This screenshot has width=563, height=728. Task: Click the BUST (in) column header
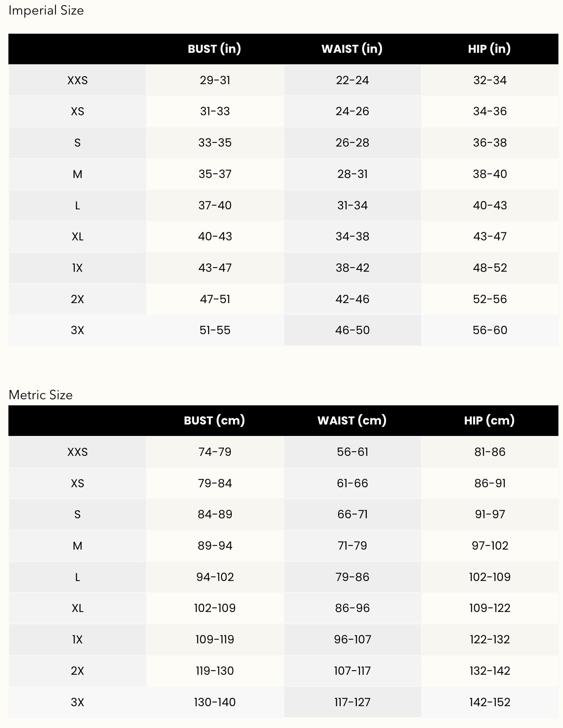(214, 49)
